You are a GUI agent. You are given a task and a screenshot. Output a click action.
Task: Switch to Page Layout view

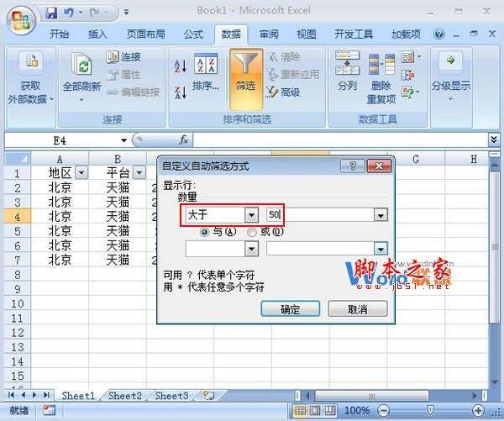click(x=315, y=410)
